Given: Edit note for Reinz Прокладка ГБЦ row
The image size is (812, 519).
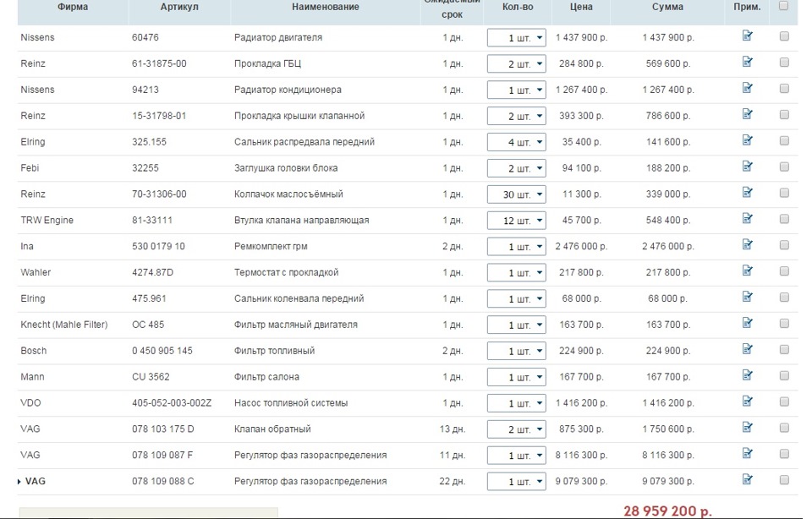Looking at the screenshot, I should (747, 62).
